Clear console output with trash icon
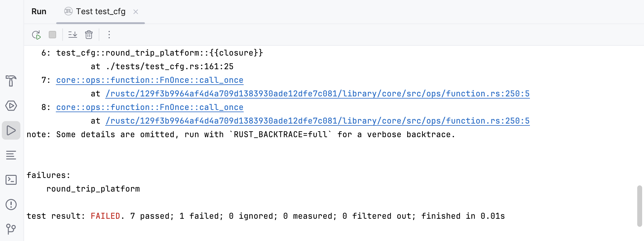The image size is (644, 241). [x=89, y=35]
